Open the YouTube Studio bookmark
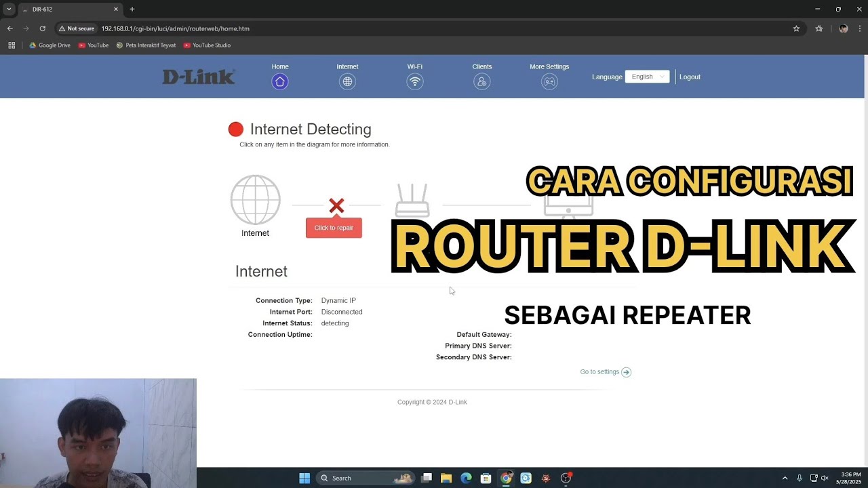Viewport: 868px width, 488px height. (x=207, y=45)
